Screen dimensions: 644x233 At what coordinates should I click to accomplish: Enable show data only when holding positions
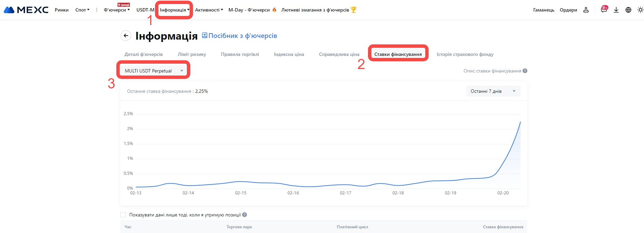coord(123,215)
